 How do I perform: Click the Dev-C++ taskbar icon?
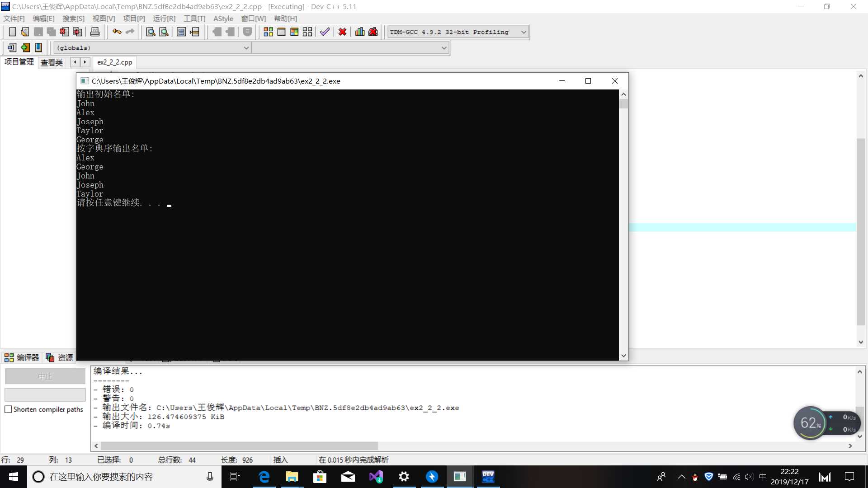click(488, 477)
